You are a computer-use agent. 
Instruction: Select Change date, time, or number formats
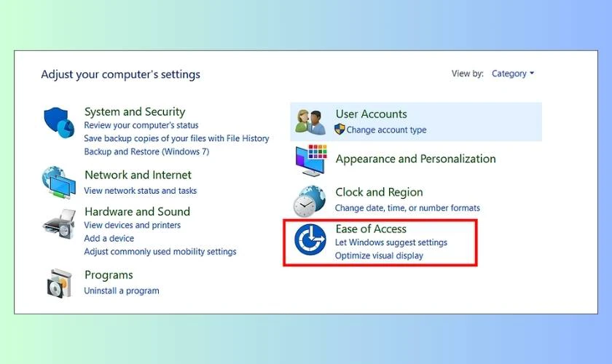[x=407, y=208]
